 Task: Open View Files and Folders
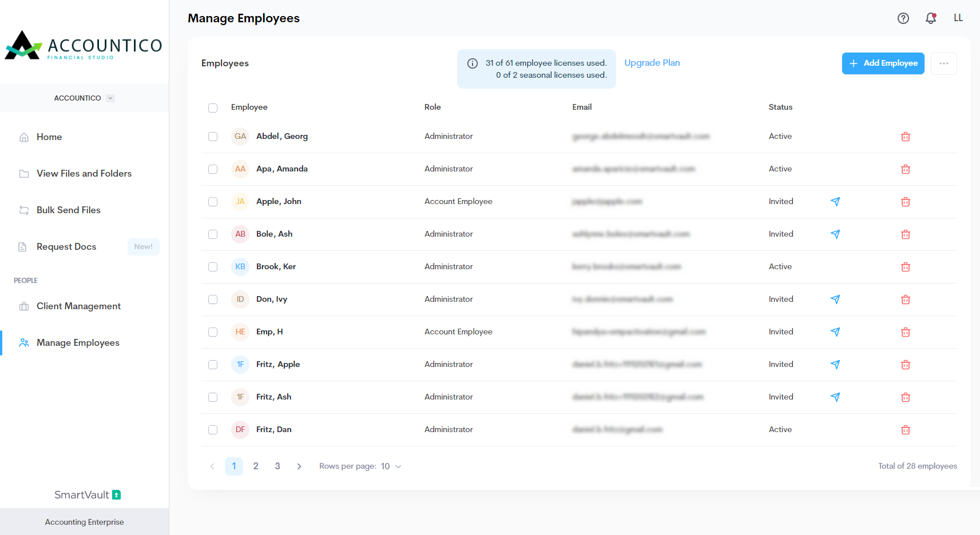point(84,174)
